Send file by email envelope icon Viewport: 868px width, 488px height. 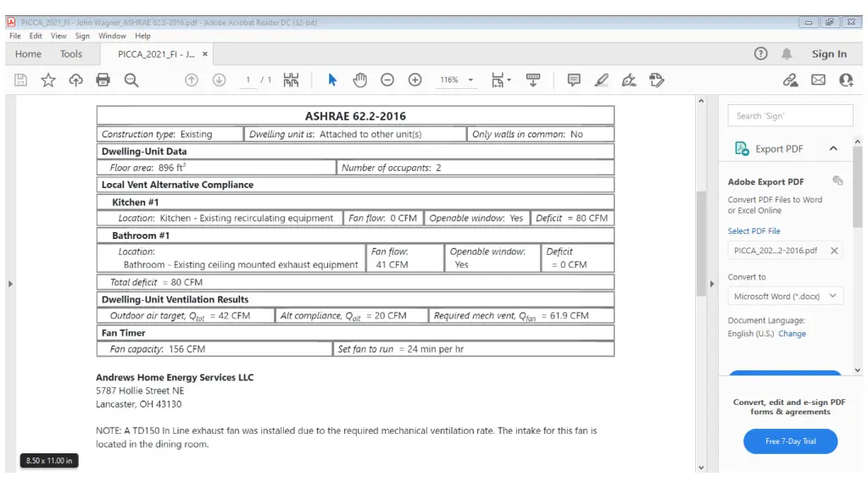coord(818,80)
